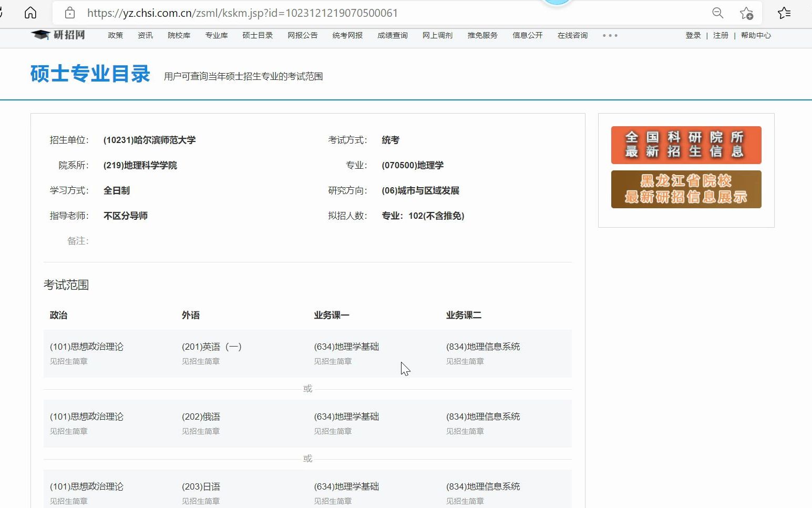Open the 专业库 navigation item
Screen dimensions: 812x508
[x=216, y=35]
